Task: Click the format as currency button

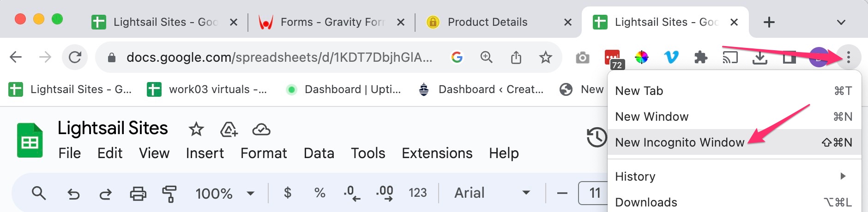Action: tap(287, 193)
